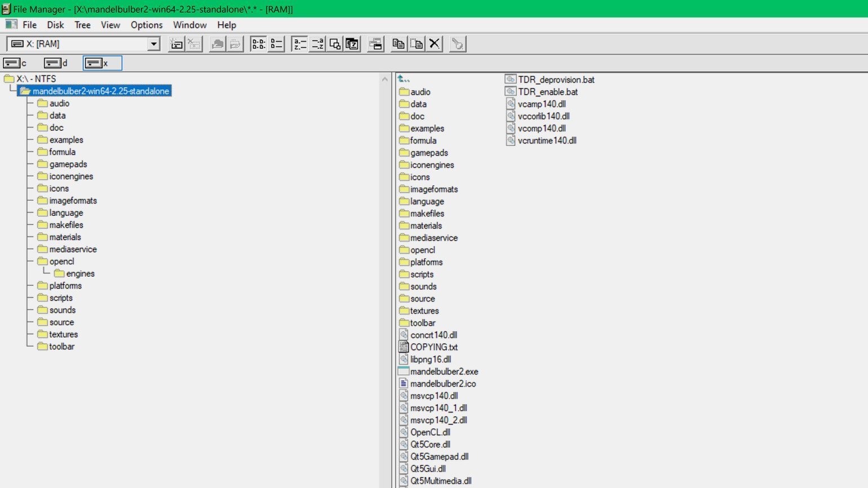Open the Tree menu
The width and height of the screenshot is (868, 488).
tap(82, 25)
